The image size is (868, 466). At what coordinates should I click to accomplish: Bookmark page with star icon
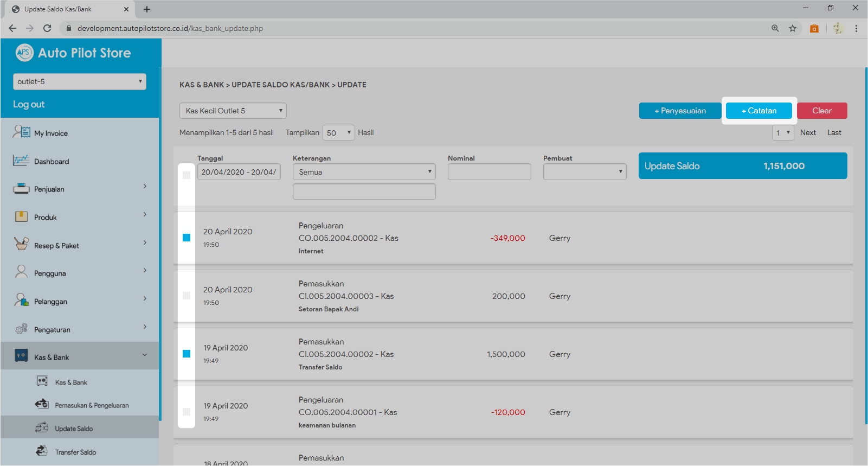(x=793, y=28)
